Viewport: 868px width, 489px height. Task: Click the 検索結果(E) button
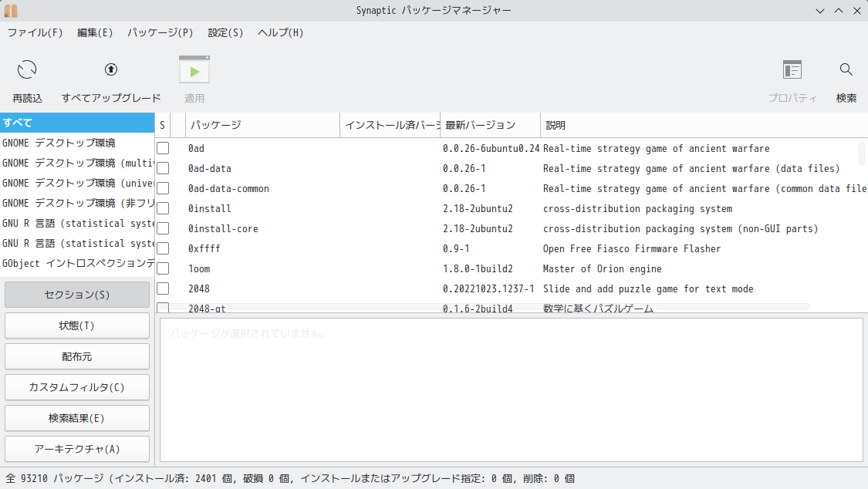pyautogui.click(x=77, y=418)
